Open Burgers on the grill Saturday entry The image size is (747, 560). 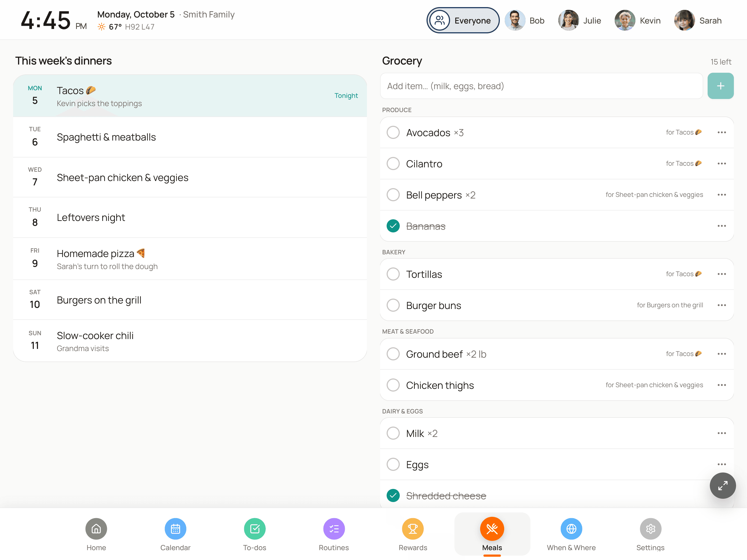coord(190,300)
